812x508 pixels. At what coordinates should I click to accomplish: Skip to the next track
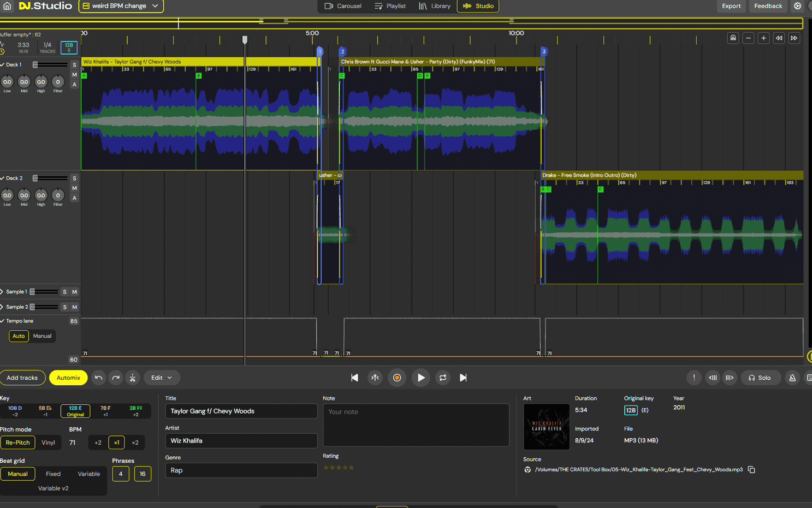click(463, 378)
